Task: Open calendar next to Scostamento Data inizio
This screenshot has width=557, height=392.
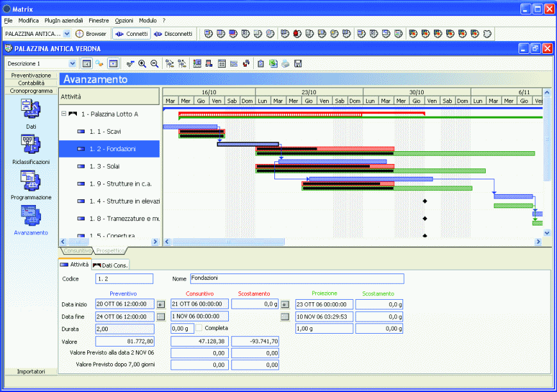Action: (285, 304)
